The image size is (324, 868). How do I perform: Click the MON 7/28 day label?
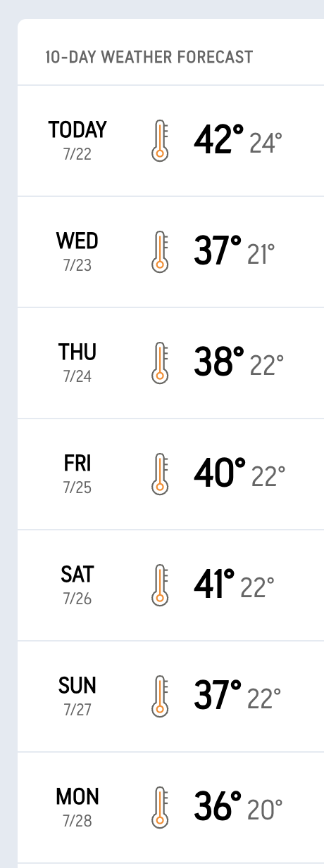pos(77,808)
